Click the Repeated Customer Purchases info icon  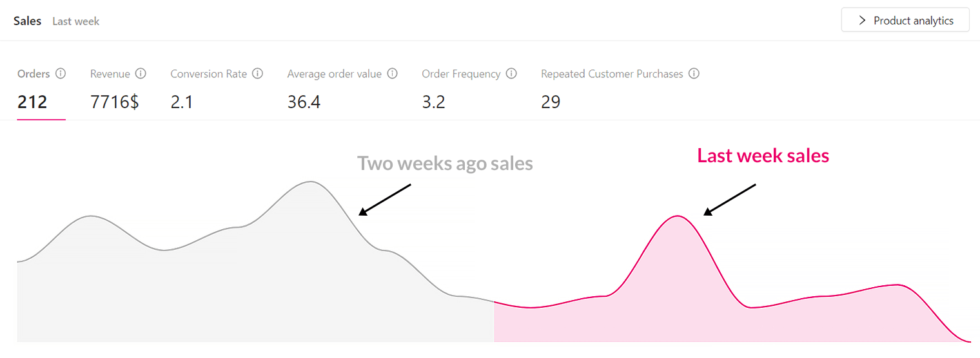coord(694,73)
